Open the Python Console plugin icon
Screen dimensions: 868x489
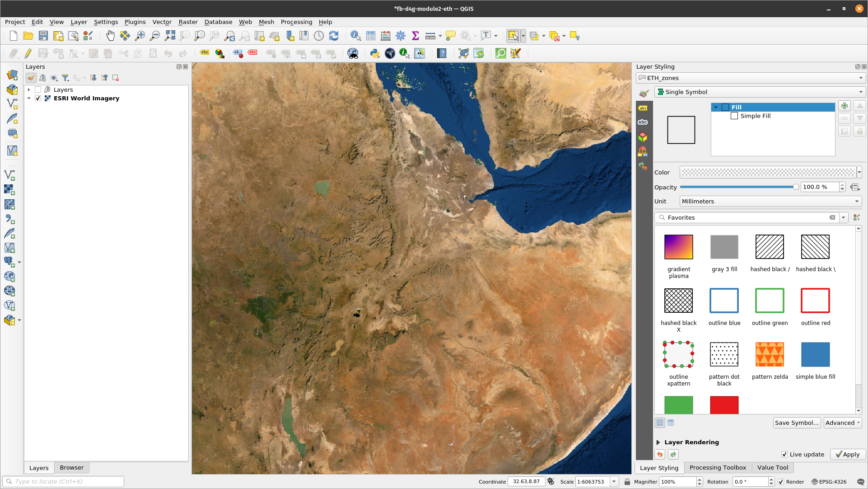(374, 53)
